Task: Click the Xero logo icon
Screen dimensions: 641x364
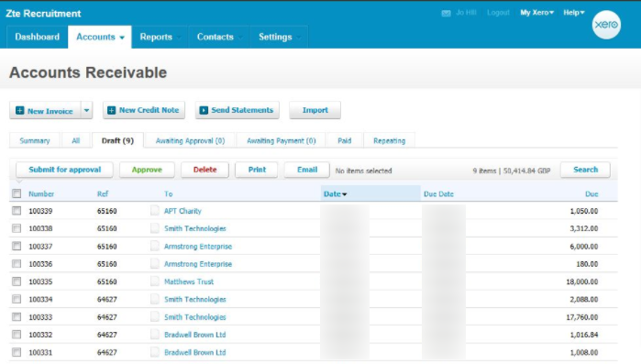Action: 606,25
